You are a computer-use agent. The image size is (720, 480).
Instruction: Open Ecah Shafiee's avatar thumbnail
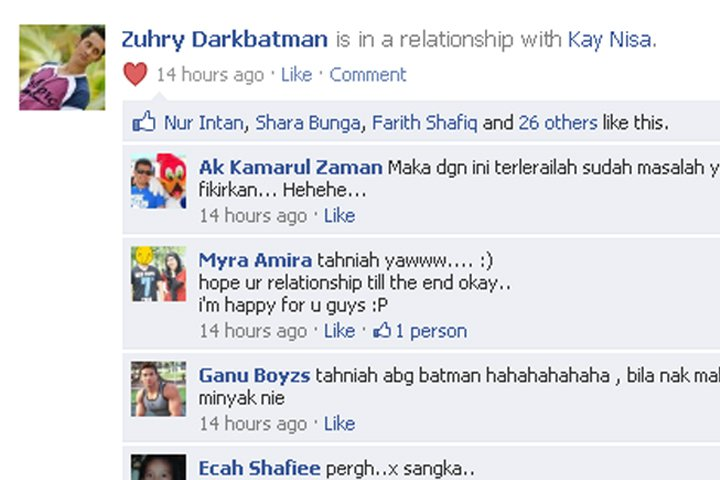[158, 467]
